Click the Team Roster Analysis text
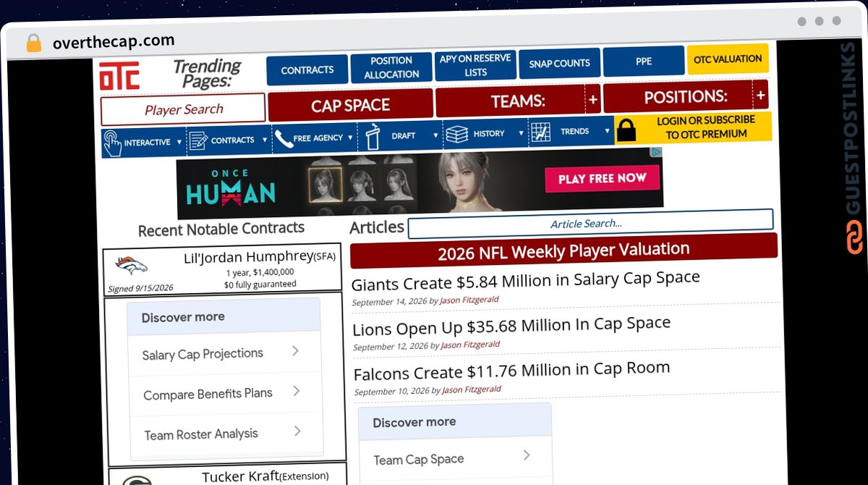Image resolution: width=868 pixels, height=485 pixels. (x=201, y=434)
